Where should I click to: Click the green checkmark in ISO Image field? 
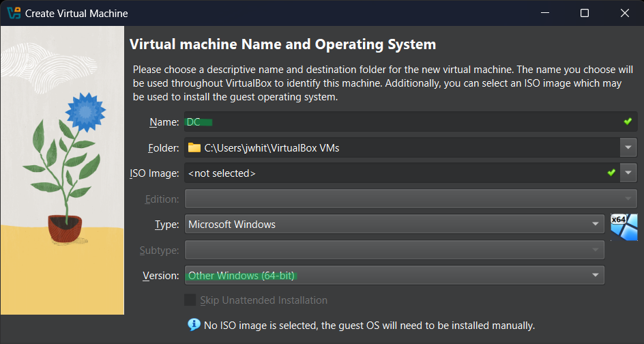point(611,173)
